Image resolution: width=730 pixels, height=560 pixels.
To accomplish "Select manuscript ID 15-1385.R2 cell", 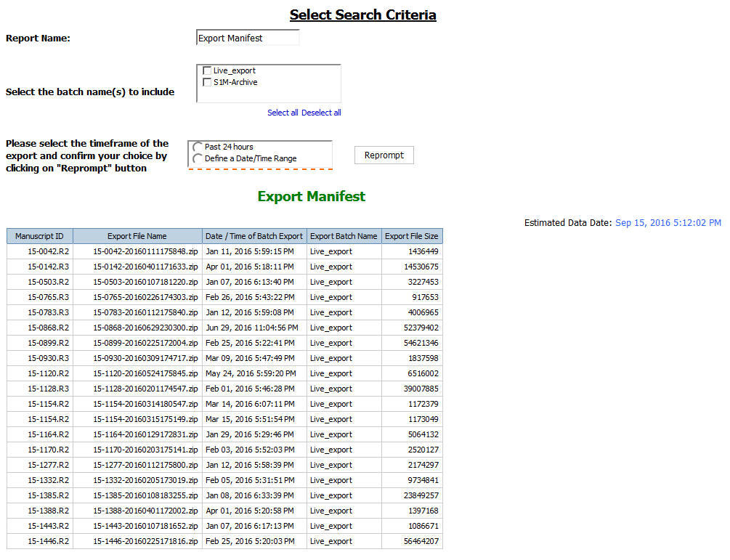I will click(x=40, y=496).
